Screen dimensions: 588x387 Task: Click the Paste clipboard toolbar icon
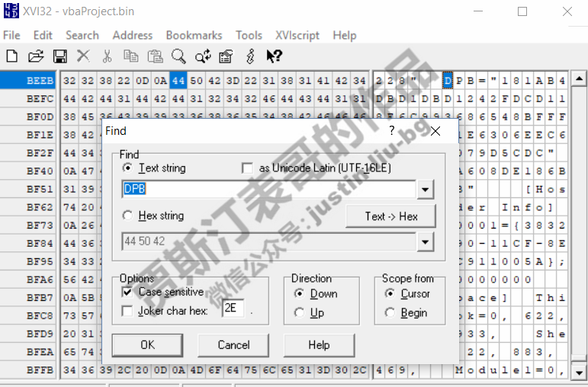click(x=155, y=56)
